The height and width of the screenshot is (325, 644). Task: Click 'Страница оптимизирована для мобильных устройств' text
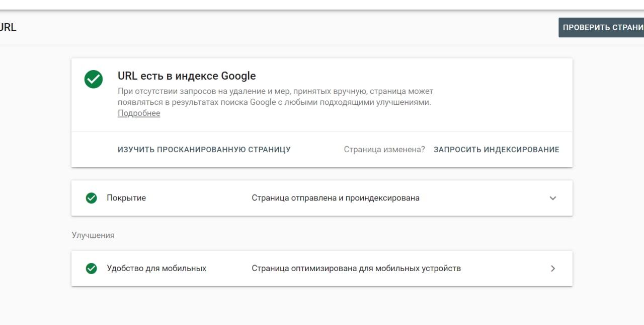tap(356, 269)
